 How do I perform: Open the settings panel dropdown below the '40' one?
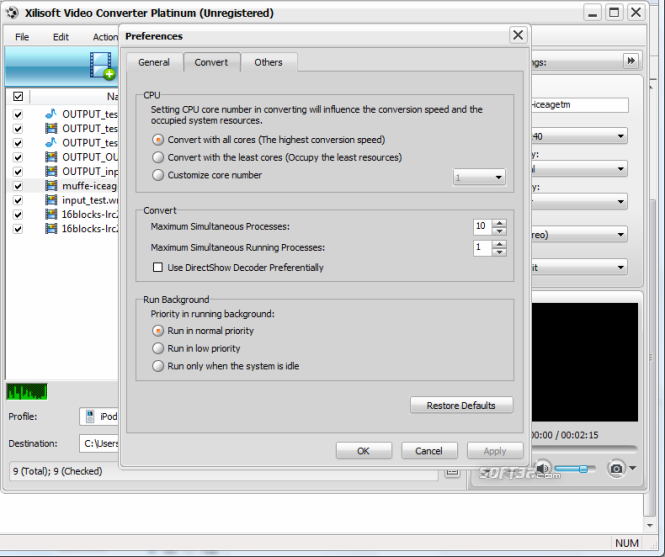[579, 169]
